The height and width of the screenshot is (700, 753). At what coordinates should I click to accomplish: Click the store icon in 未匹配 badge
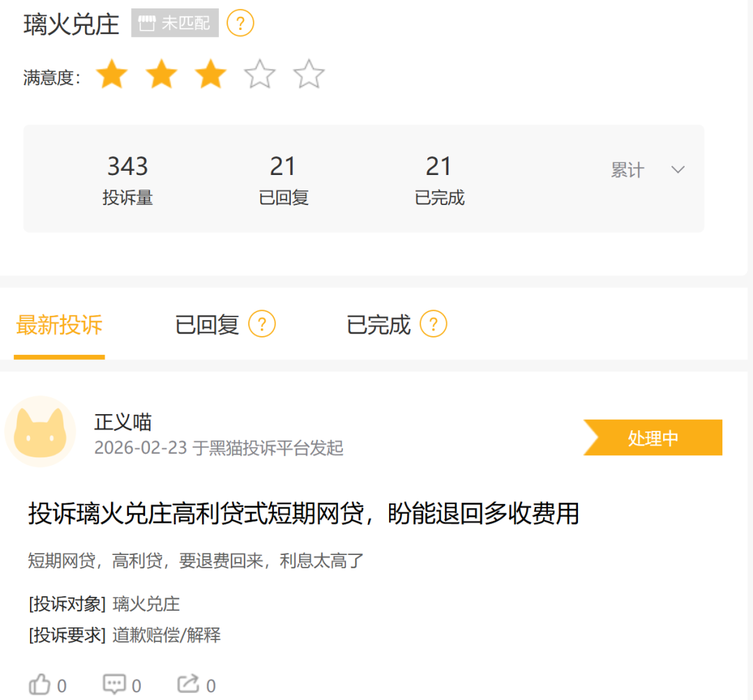click(x=147, y=23)
